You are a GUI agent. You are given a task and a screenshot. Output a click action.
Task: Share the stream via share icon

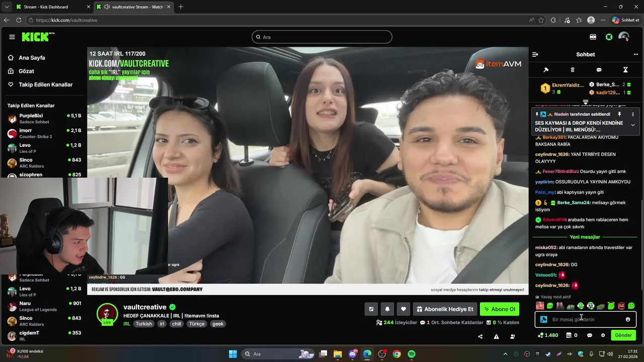tap(480, 336)
